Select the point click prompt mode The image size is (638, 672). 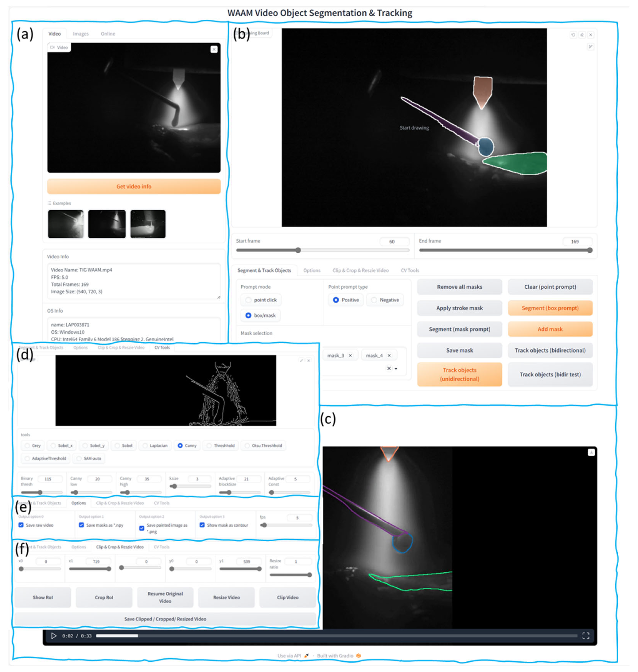(261, 300)
